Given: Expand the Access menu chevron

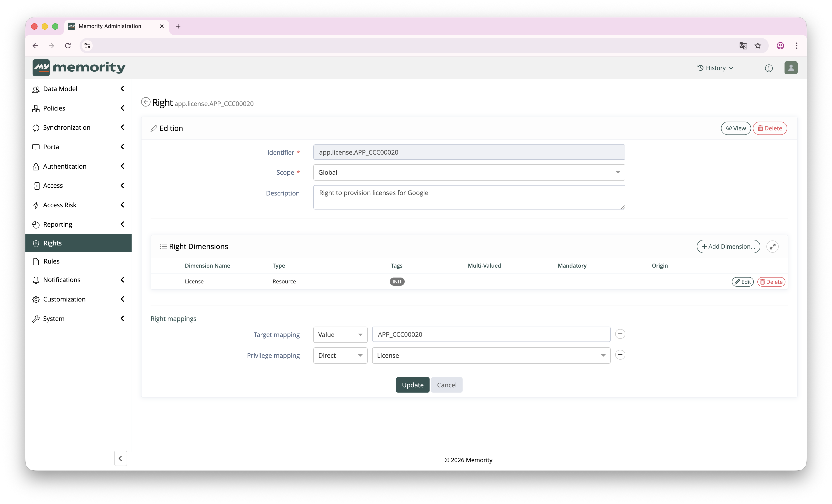Looking at the screenshot, I should pos(122,185).
